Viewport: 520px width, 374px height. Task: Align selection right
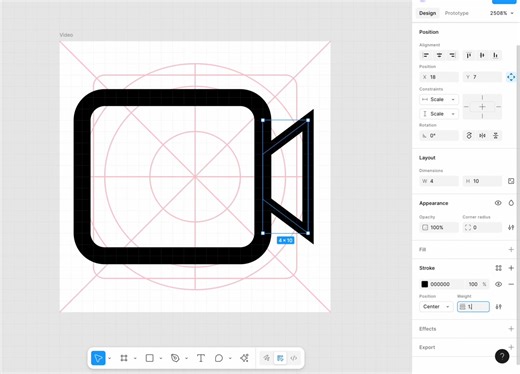point(452,55)
